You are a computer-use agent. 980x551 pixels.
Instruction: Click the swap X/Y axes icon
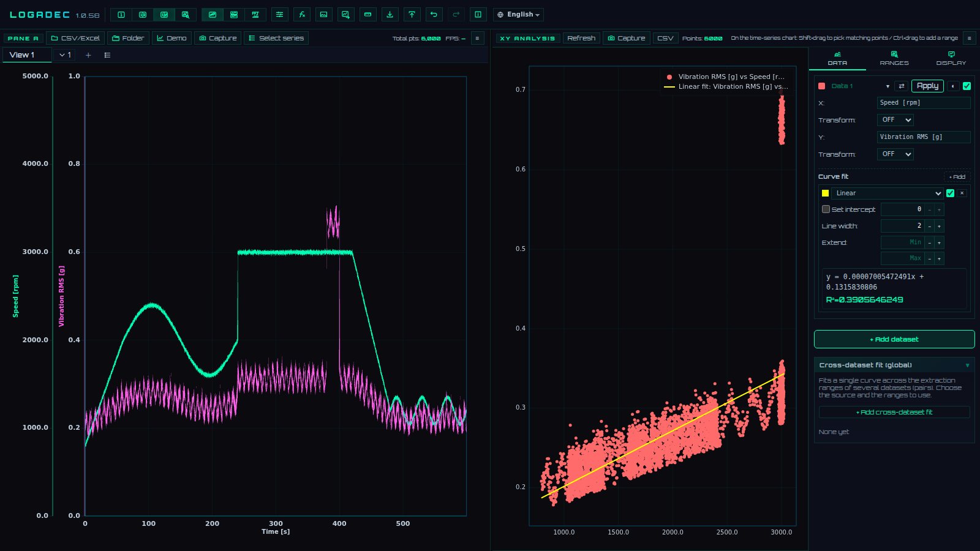(902, 86)
